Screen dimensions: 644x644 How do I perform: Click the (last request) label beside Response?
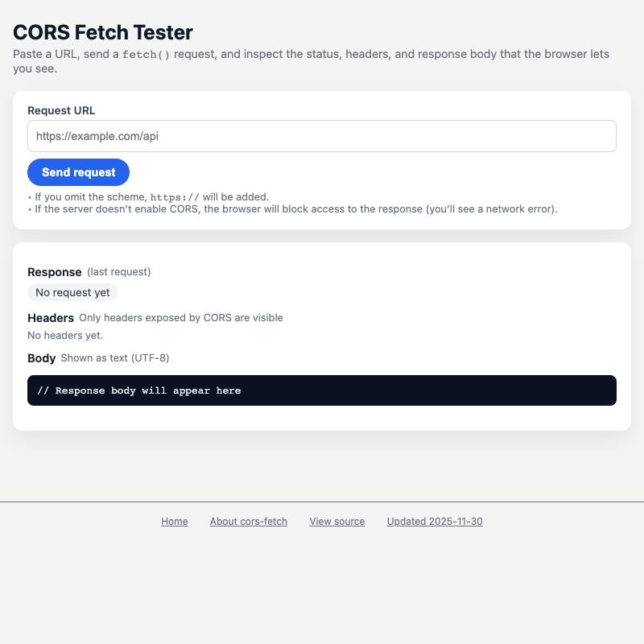coord(118,272)
